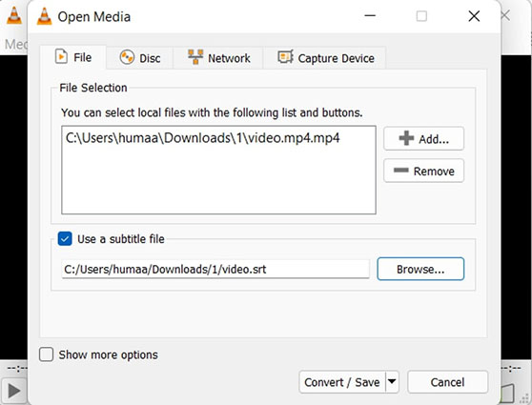Open the Disc tab
Viewport: 532px width, 405px height.
point(140,58)
